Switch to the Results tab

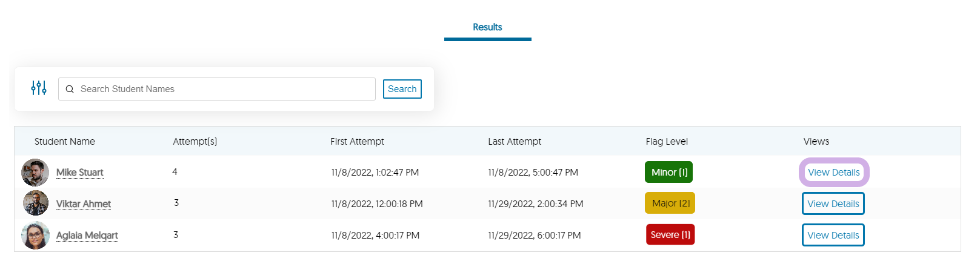pos(487,27)
